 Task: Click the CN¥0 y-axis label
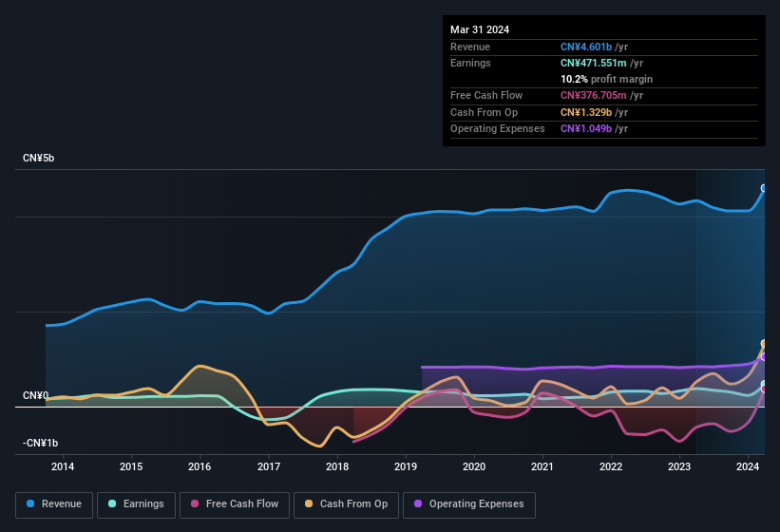pyautogui.click(x=36, y=396)
